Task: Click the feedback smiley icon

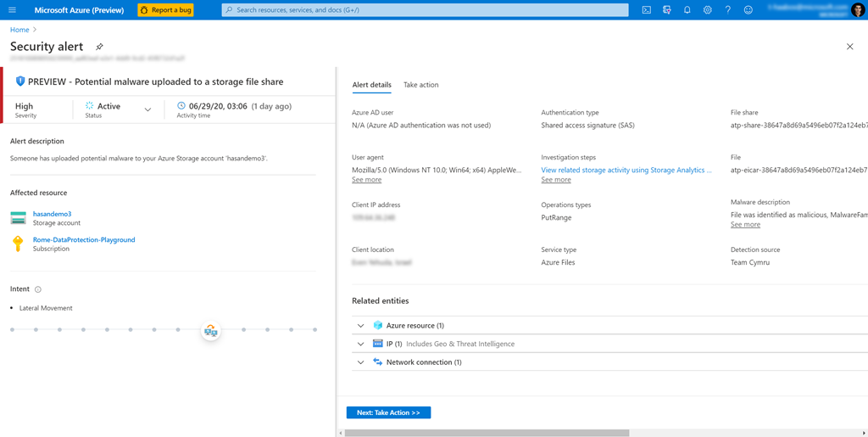Action: pyautogui.click(x=748, y=10)
